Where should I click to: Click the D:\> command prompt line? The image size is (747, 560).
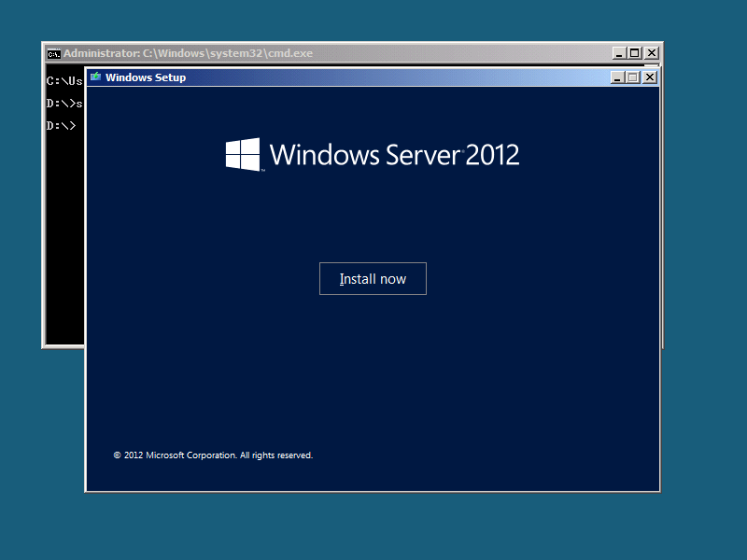pos(62,125)
